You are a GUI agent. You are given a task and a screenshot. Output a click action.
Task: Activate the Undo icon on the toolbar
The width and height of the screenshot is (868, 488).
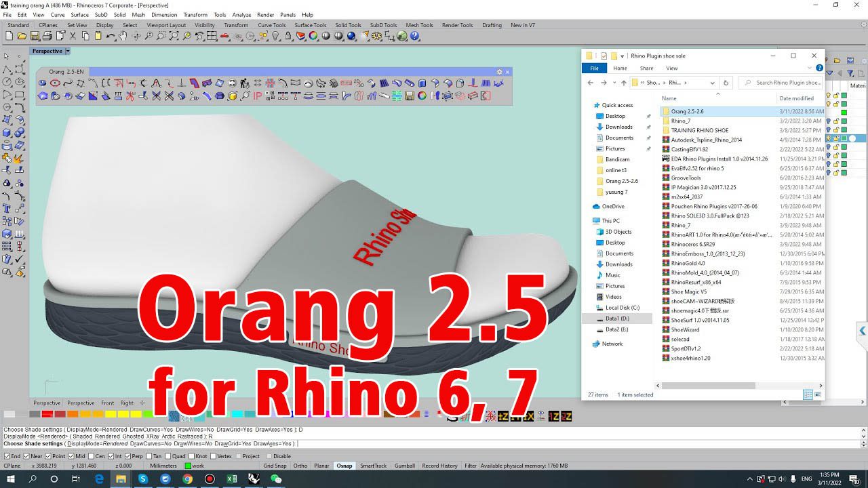[x=110, y=36]
